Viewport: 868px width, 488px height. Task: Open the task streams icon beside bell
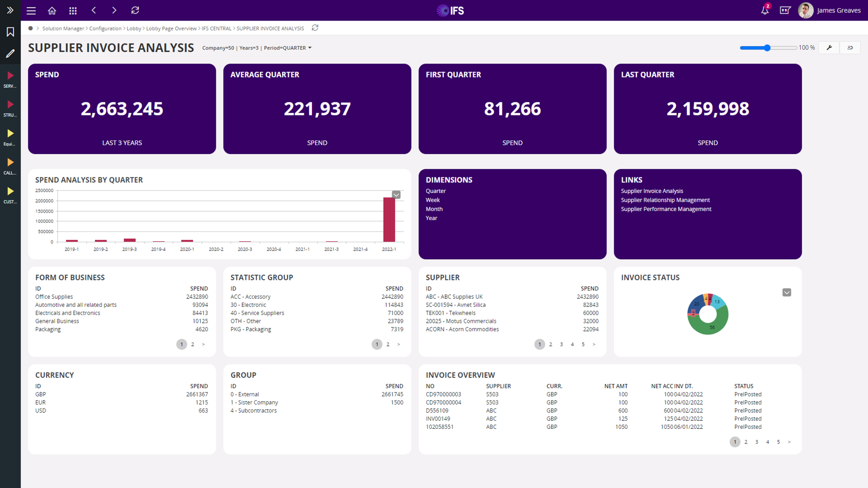(x=785, y=10)
